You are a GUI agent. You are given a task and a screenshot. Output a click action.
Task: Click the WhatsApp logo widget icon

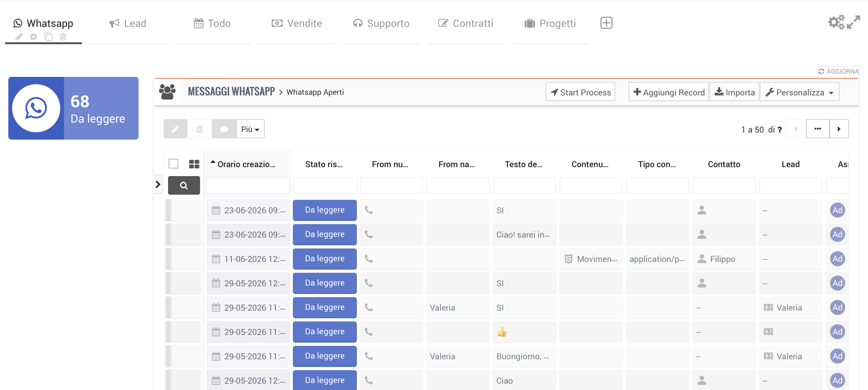tap(36, 108)
